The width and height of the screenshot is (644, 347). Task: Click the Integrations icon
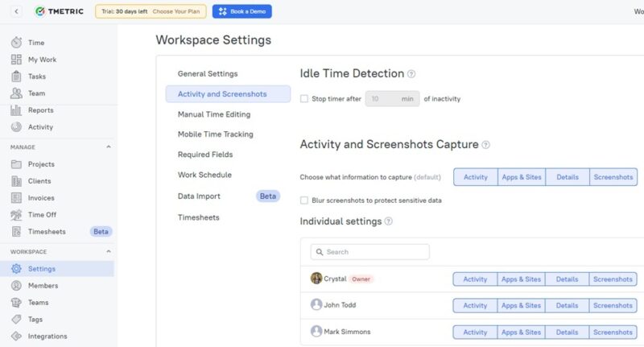click(x=16, y=336)
